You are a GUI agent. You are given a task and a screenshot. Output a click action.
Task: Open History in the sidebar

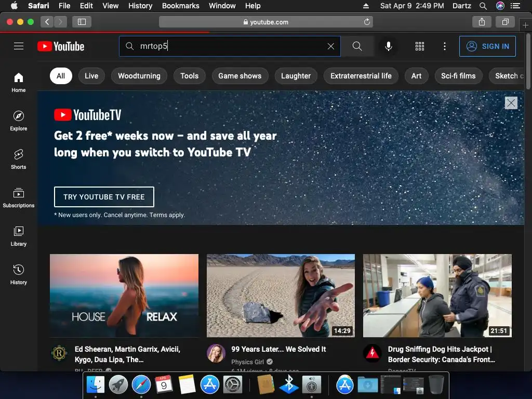[18, 274]
